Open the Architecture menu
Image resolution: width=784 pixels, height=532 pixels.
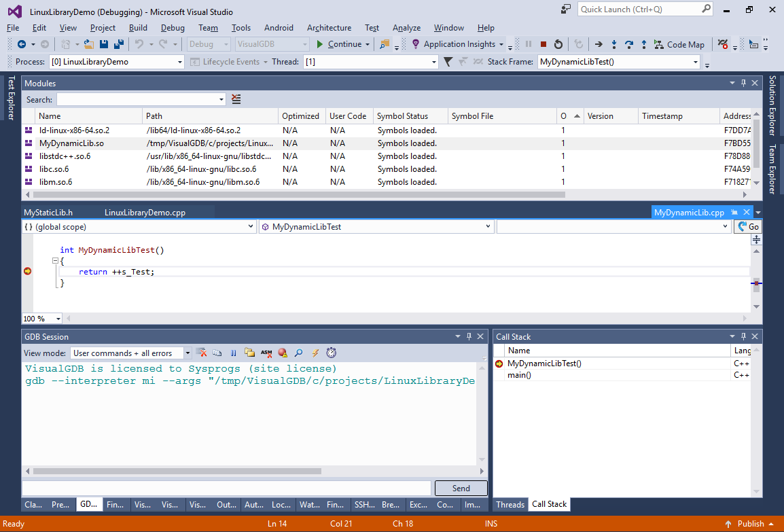[x=329, y=28]
